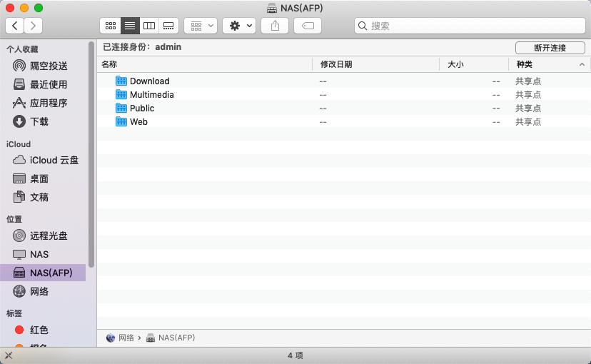Viewport: 591px width, 364px height.
Task: Select the Web shared folder icon
Action: tap(121, 121)
